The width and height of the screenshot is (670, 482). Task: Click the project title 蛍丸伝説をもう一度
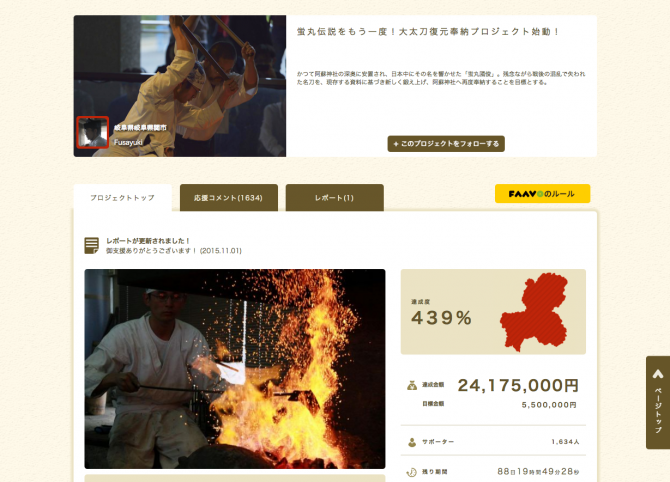point(428,32)
